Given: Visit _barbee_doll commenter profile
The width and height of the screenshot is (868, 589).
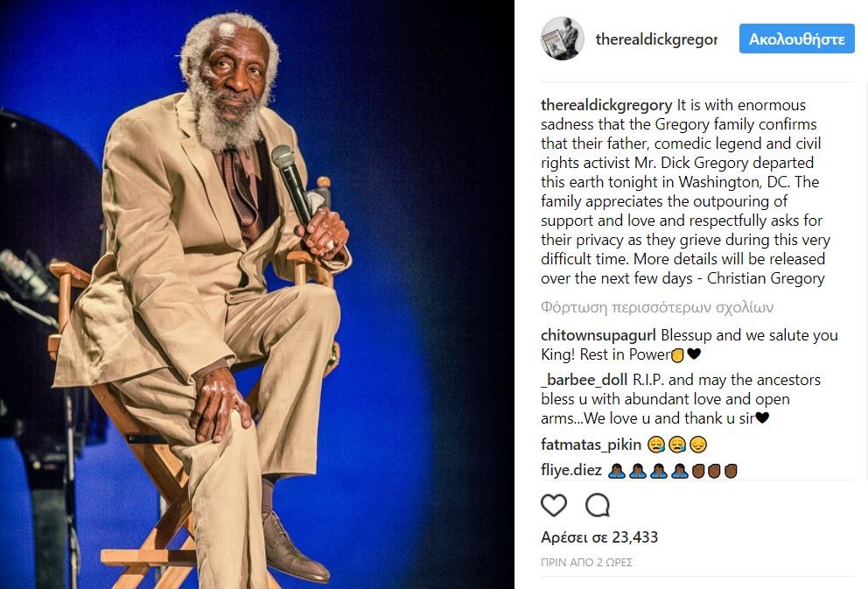Looking at the screenshot, I should coord(584,380).
